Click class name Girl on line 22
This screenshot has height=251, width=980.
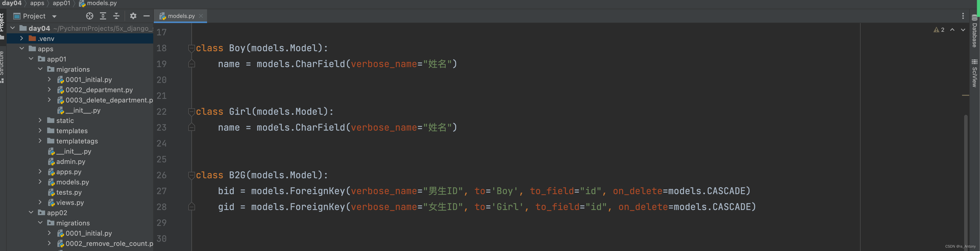point(240,111)
